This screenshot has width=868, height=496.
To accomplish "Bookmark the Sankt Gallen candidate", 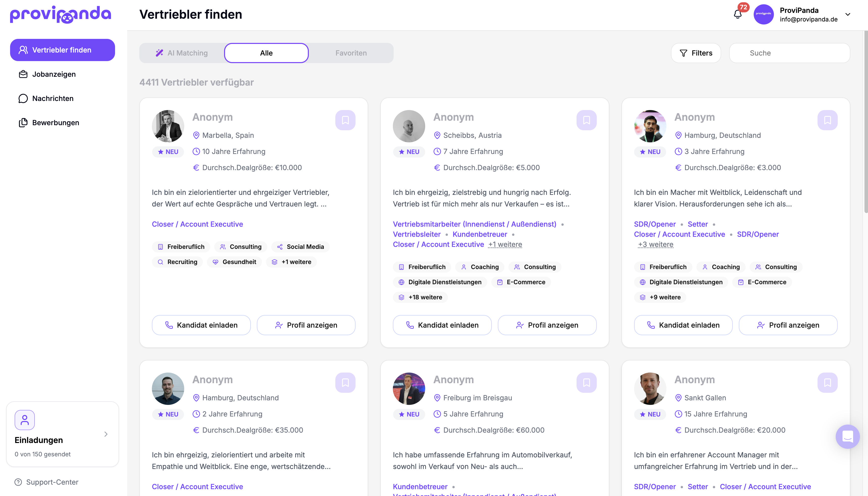I will pyautogui.click(x=827, y=383).
